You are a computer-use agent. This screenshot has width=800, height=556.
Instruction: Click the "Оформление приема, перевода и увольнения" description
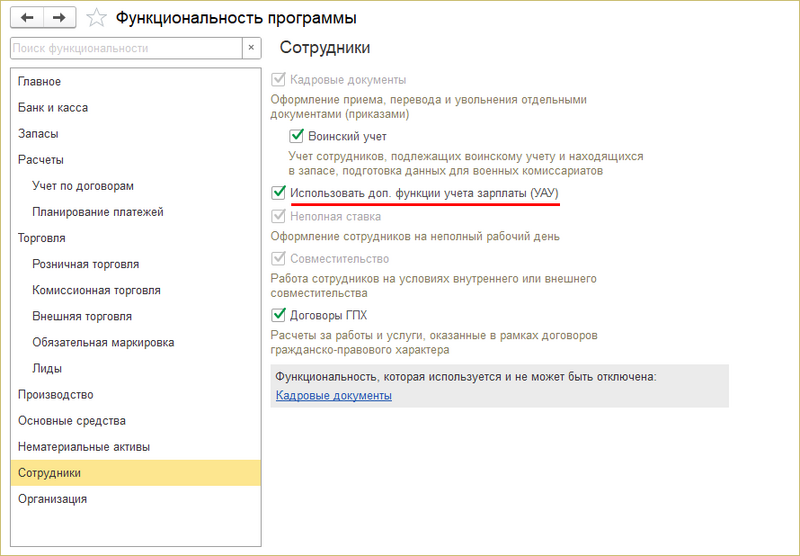point(429,107)
